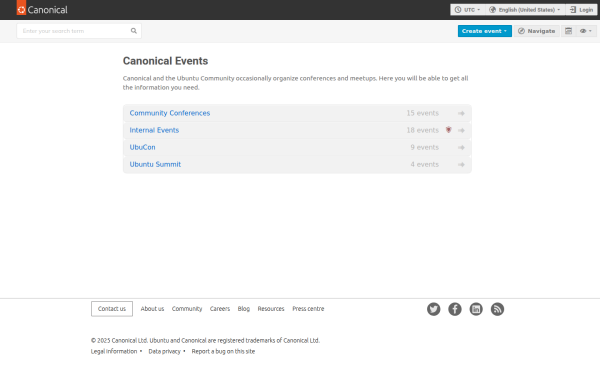Screen dimensions: 600x375
Task: Open the About us footer link
Action: click(152, 308)
